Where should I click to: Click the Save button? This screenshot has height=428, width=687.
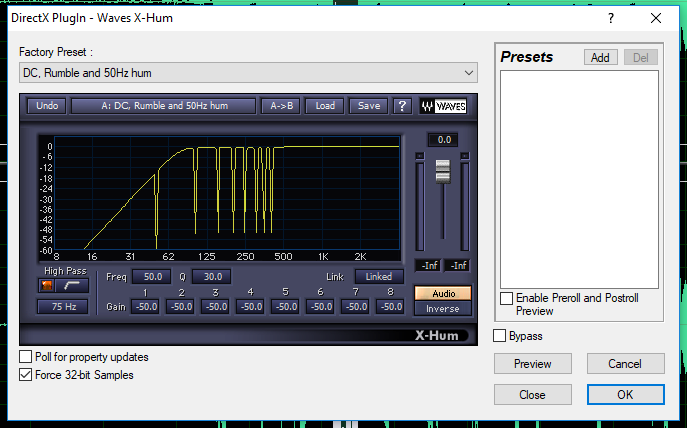tap(368, 106)
